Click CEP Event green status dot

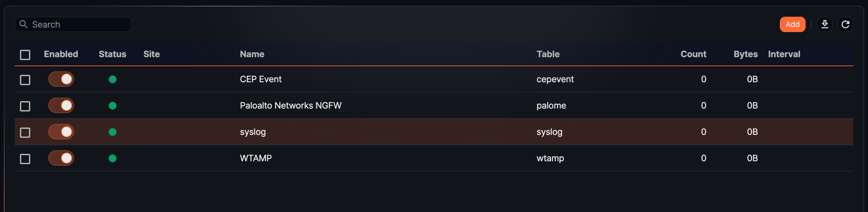(113, 79)
